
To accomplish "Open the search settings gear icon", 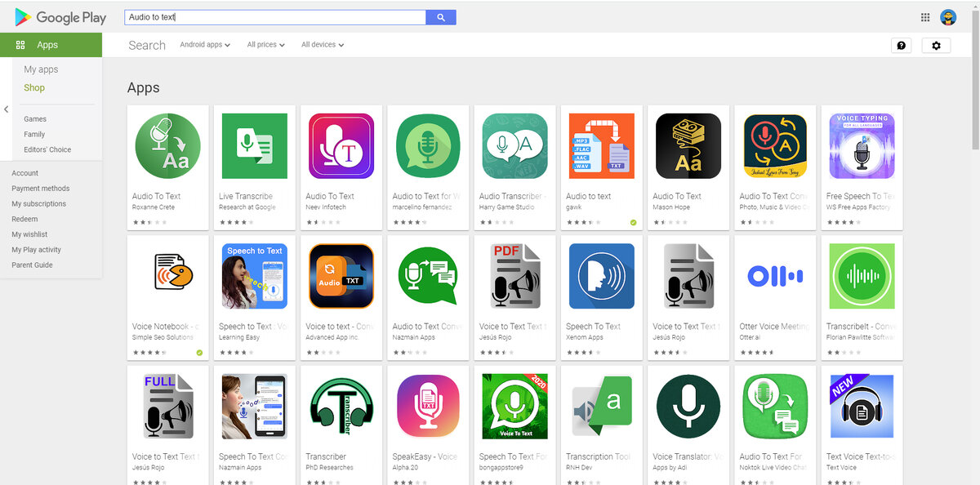I will (936, 45).
